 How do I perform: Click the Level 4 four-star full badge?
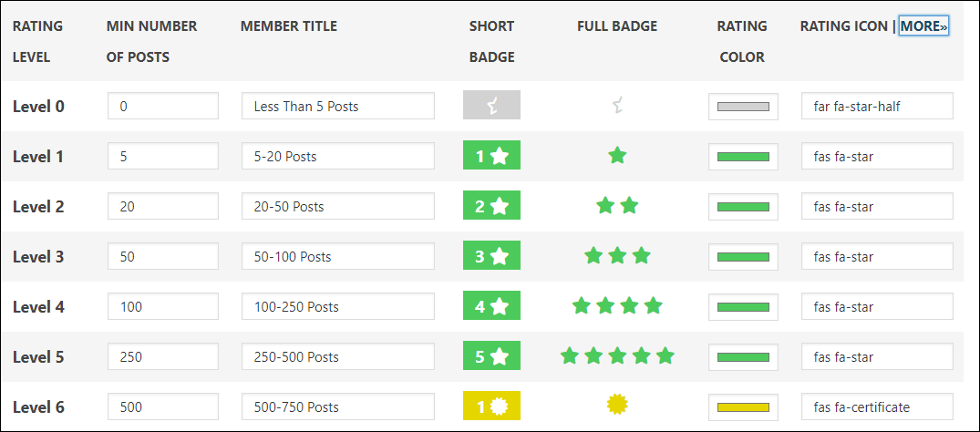(617, 306)
